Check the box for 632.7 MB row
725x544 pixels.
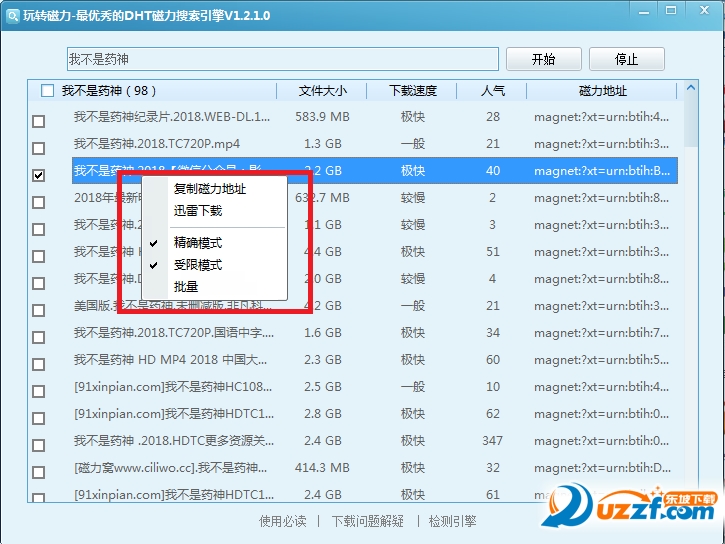click(39, 202)
